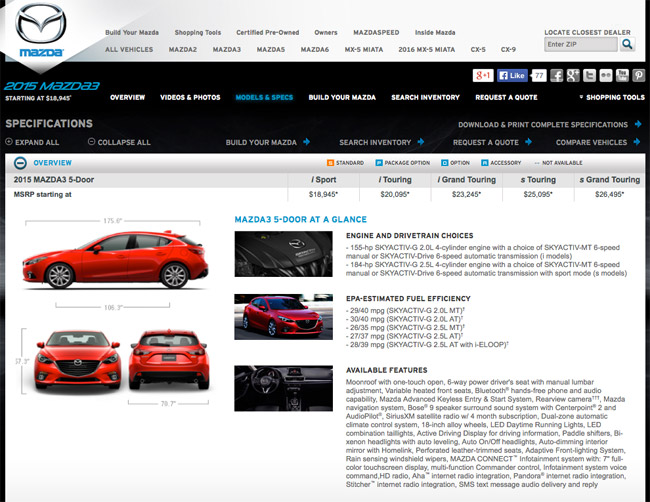Image resolution: width=650 pixels, height=502 pixels.
Task: Click arrow beside Search Inventory in specs bar
Action: 421,142
